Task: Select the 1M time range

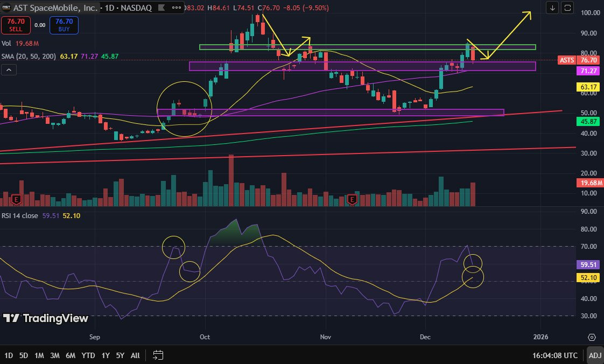Action: pyautogui.click(x=39, y=355)
